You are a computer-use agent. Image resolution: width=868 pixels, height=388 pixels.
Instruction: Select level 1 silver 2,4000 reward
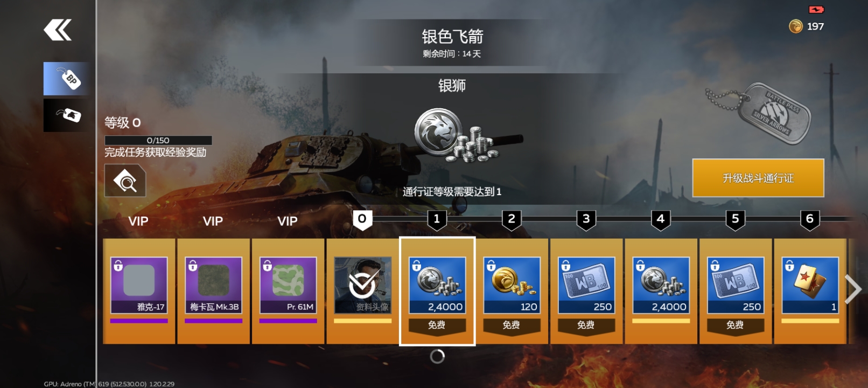pos(437,291)
